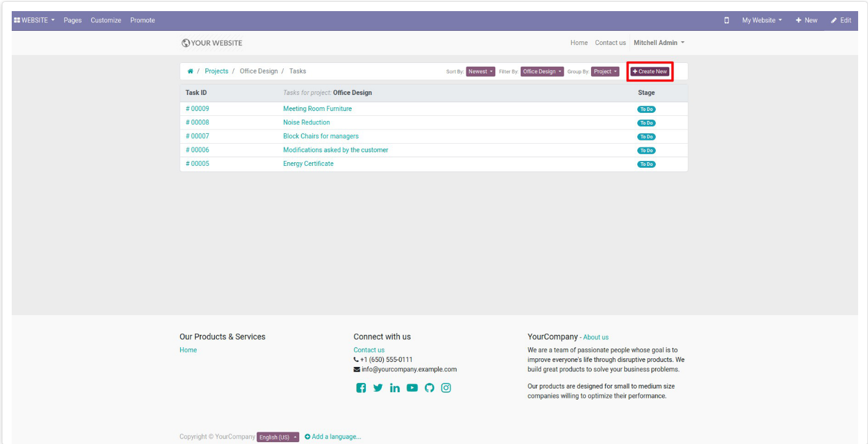Open the WEBSITE apps grid menu

34,20
